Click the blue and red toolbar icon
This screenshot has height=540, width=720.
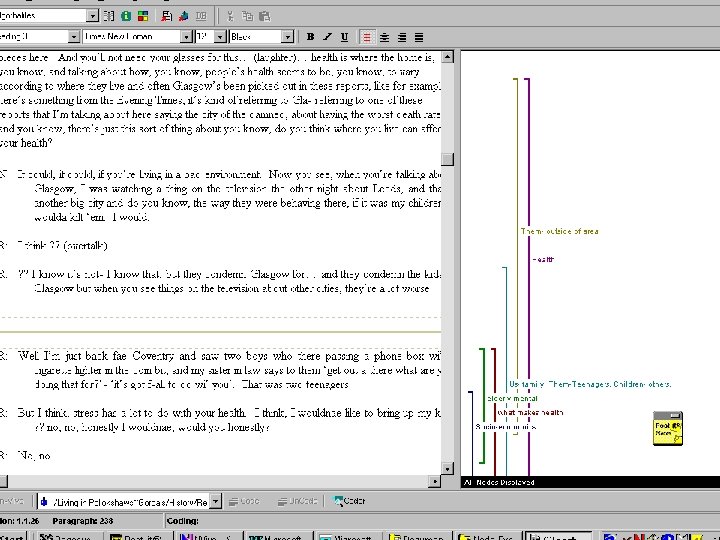(184, 16)
